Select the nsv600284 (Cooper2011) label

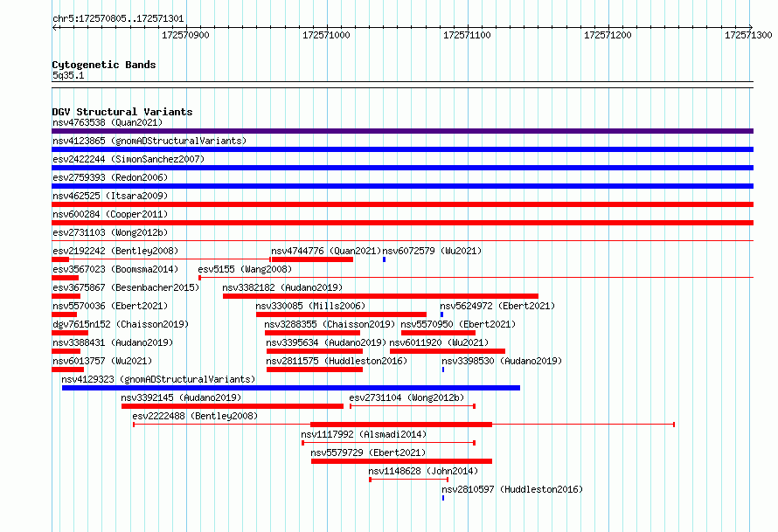pos(110,214)
